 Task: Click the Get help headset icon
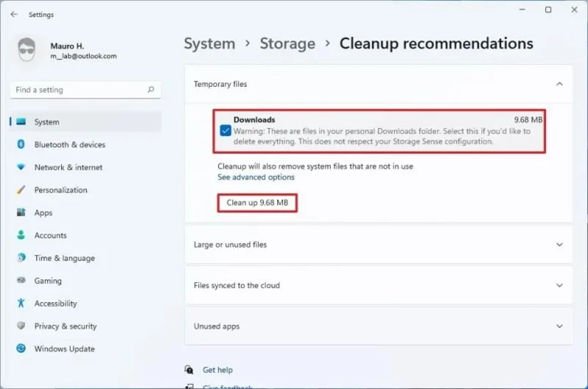(189, 369)
